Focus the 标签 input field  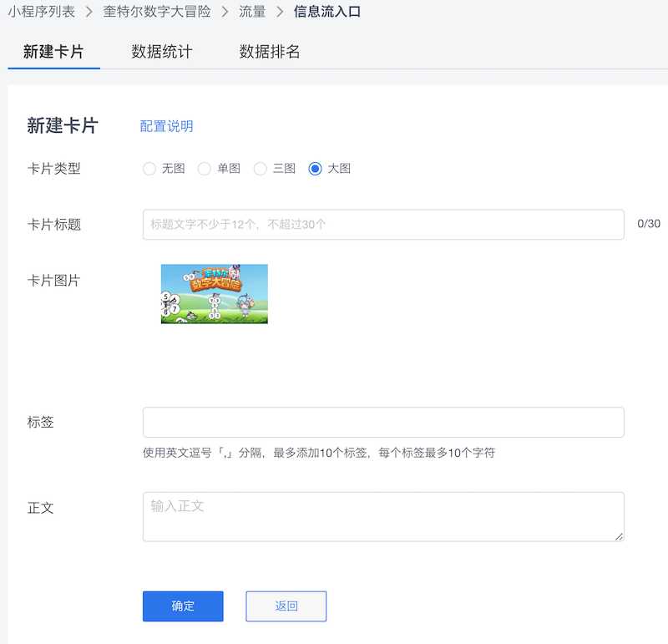coord(383,423)
